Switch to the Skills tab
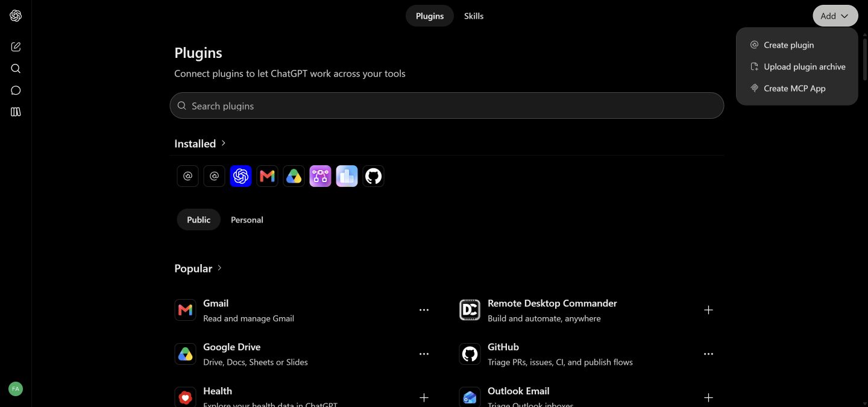 474,16
